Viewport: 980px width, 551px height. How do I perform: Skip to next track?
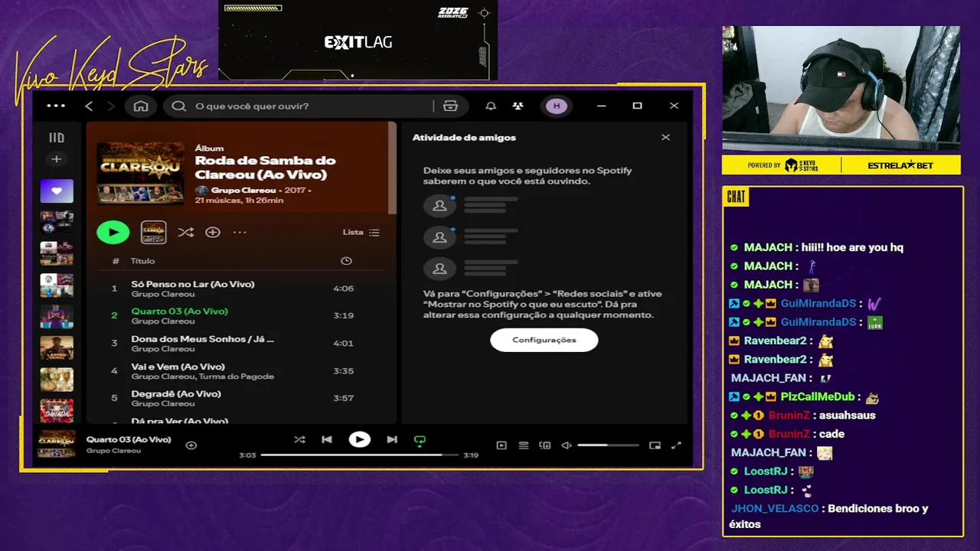pos(392,440)
